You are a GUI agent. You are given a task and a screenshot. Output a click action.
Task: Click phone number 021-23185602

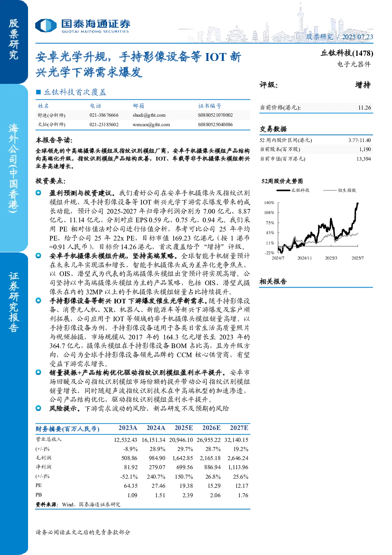pos(104,124)
